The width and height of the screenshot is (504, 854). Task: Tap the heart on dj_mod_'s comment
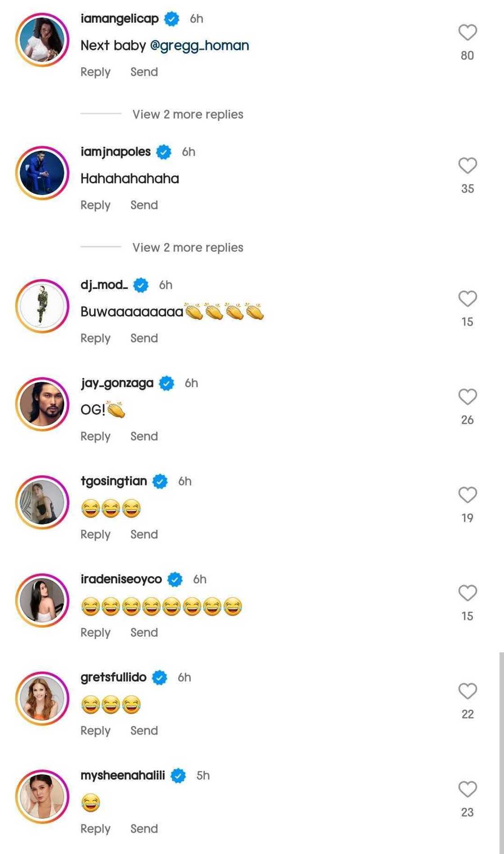[x=468, y=299]
